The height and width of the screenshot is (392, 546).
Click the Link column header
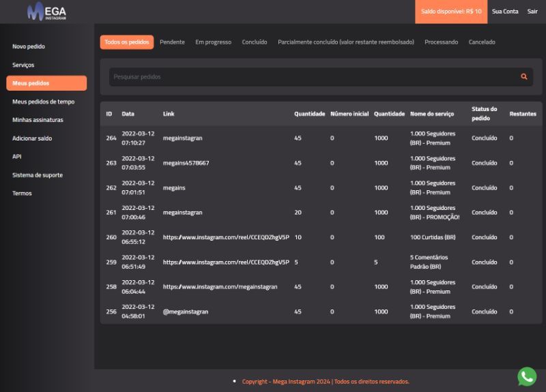(x=169, y=114)
